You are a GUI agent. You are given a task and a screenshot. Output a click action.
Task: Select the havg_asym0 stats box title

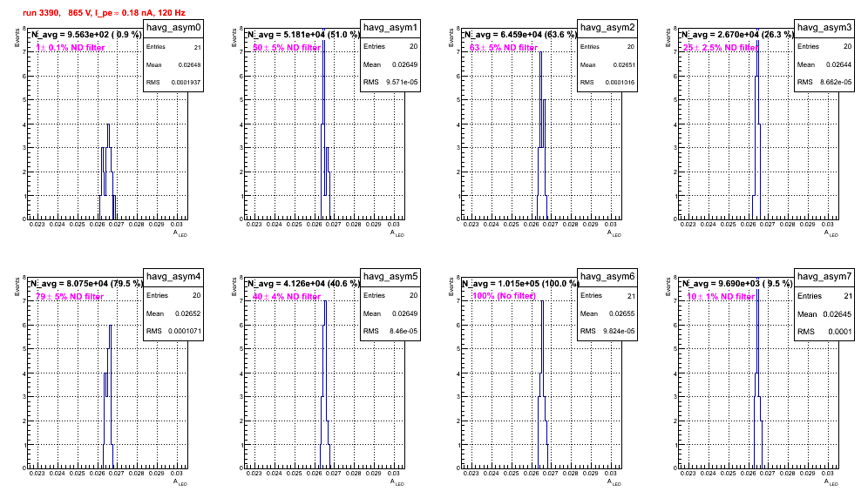tap(173, 27)
